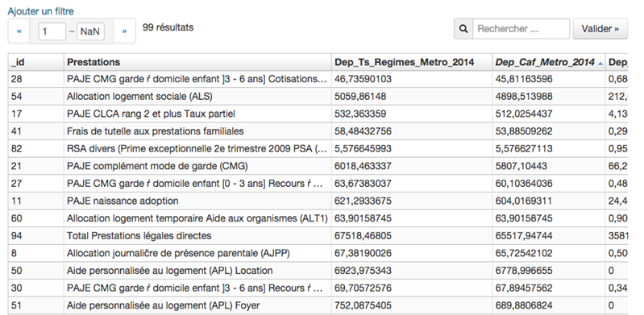Click the value 67,89457562
This screenshot has width=644, height=315.
click(x=524, y=288)
